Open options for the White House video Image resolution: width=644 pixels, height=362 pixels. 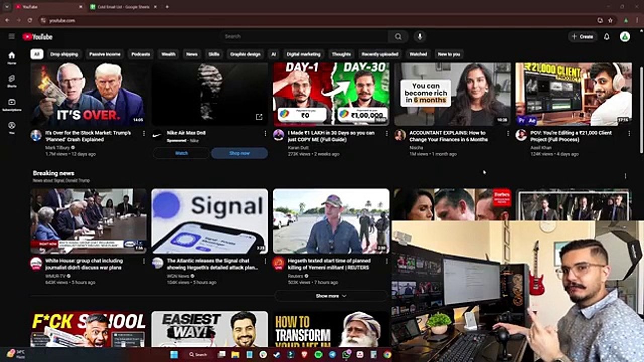coord(144,261)
